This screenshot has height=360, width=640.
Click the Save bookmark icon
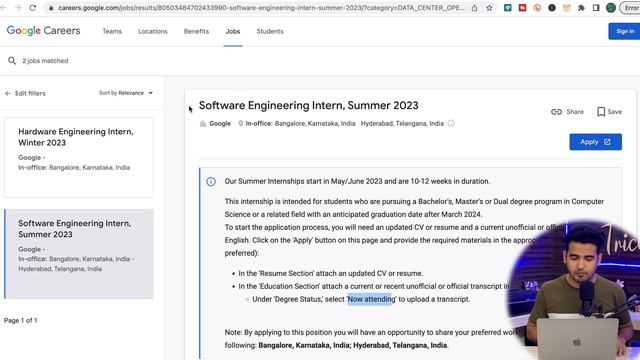(601, 112)
